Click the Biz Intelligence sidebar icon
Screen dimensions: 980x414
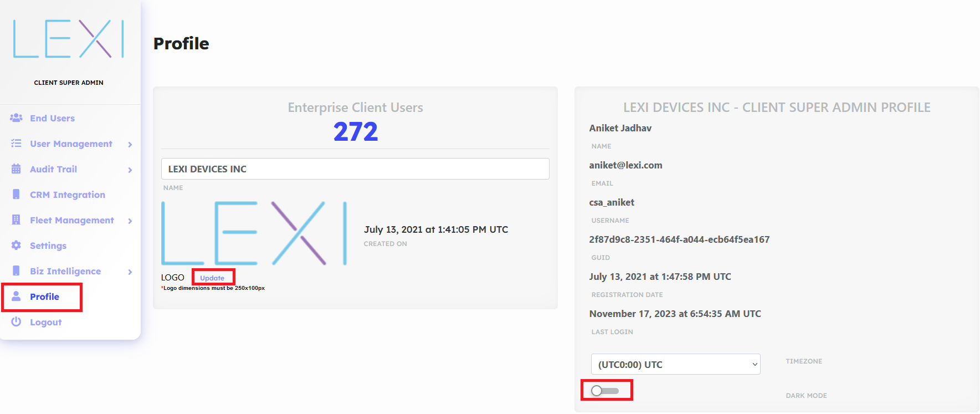[x=16, y=271]
